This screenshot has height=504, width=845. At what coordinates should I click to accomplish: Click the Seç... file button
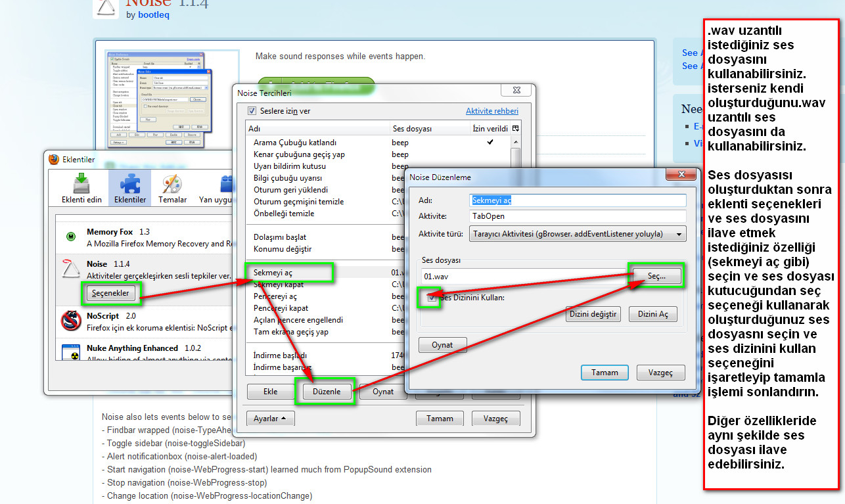(x=656, y=277)
